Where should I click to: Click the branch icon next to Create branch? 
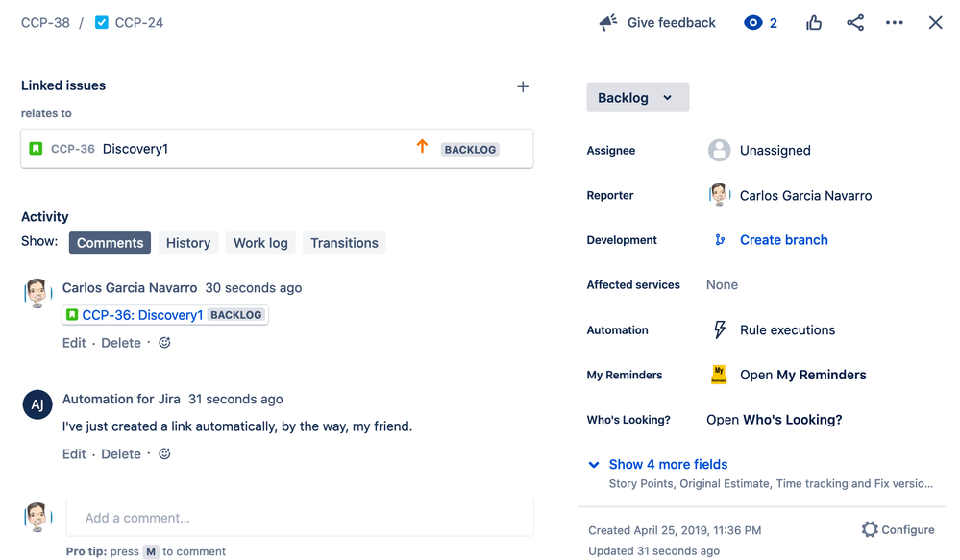pos(720,240)
